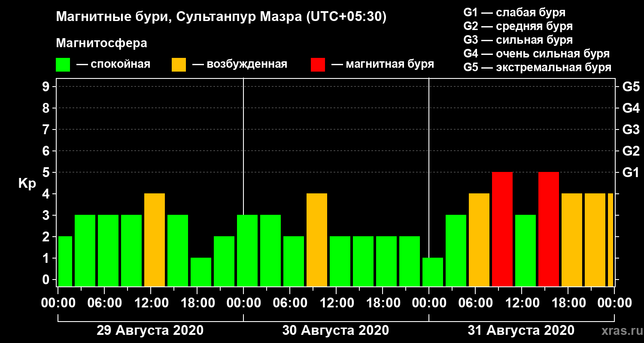Viewport: 644px width, 343px height.
Task: Click the '12:00' time label under 29 August
Action: click(151, 303)
